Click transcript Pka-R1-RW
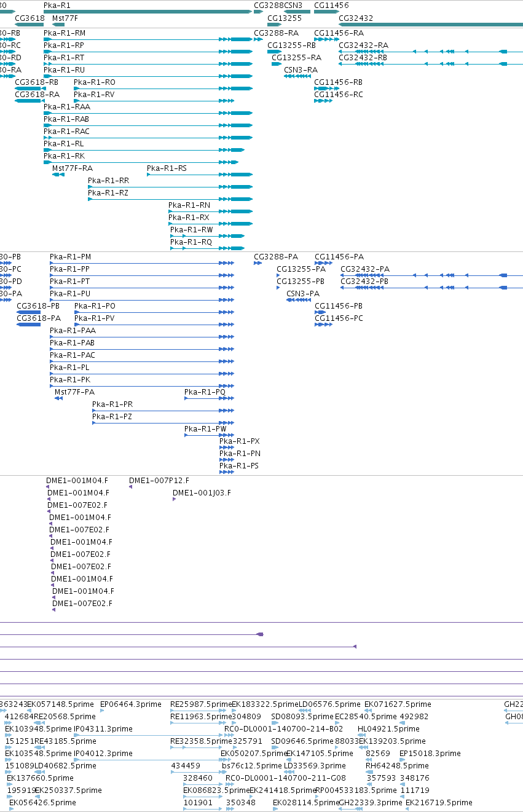The height and width of the screenshot is (812, 523). (x=192, y=230)
